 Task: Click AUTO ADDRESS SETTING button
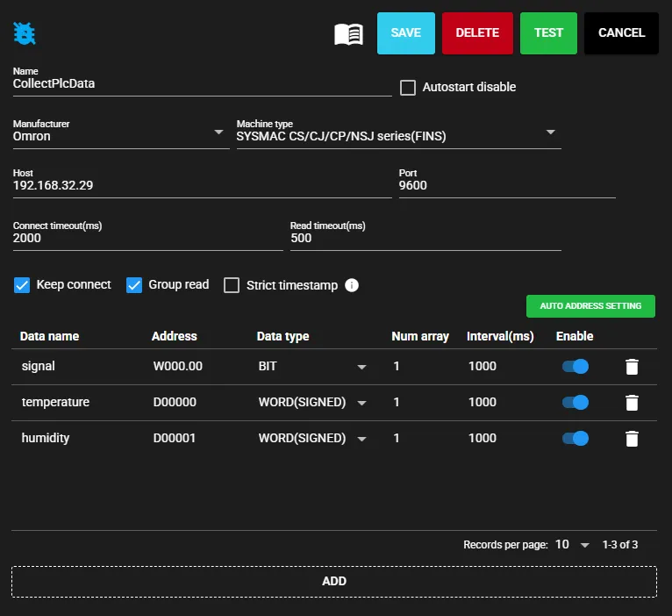[x=590, y=306]
